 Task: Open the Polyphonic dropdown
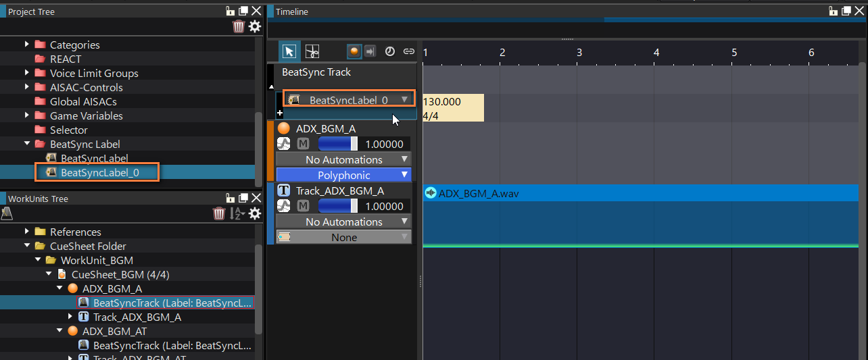coord(344,175)
